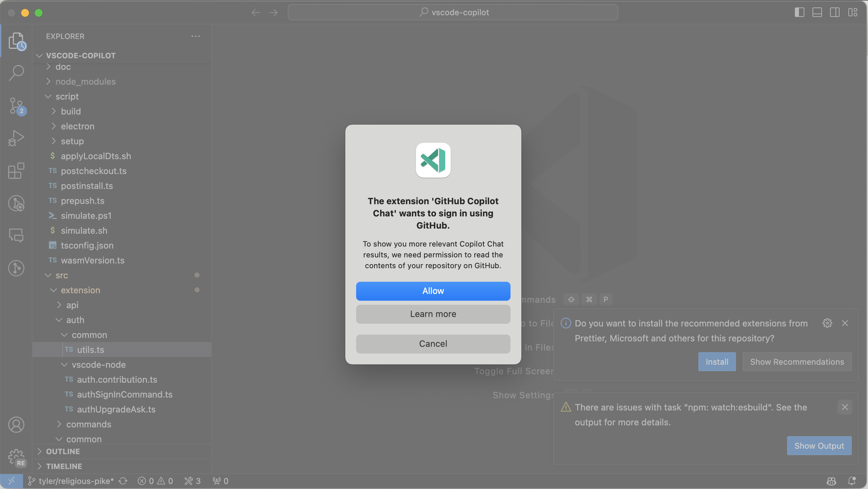Click Allow to authorize GitHub Copilot Chat
868x489 pixels.
[x=433, y=291]
